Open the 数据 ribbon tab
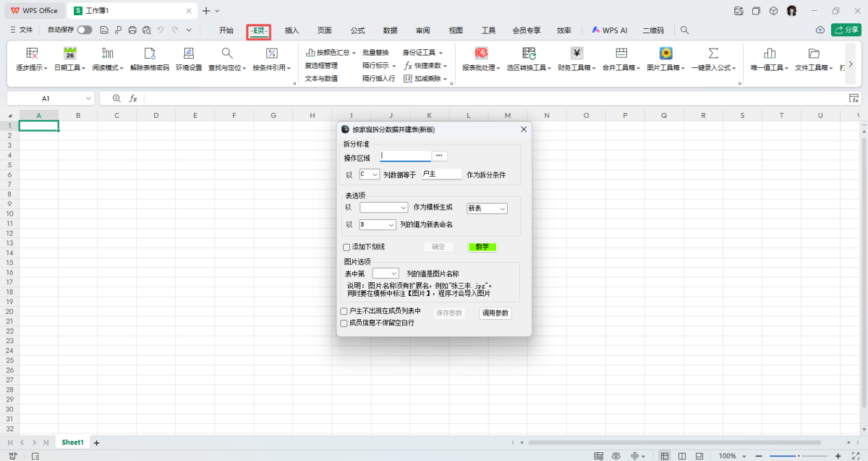868x461 pixels. [390, 30]
